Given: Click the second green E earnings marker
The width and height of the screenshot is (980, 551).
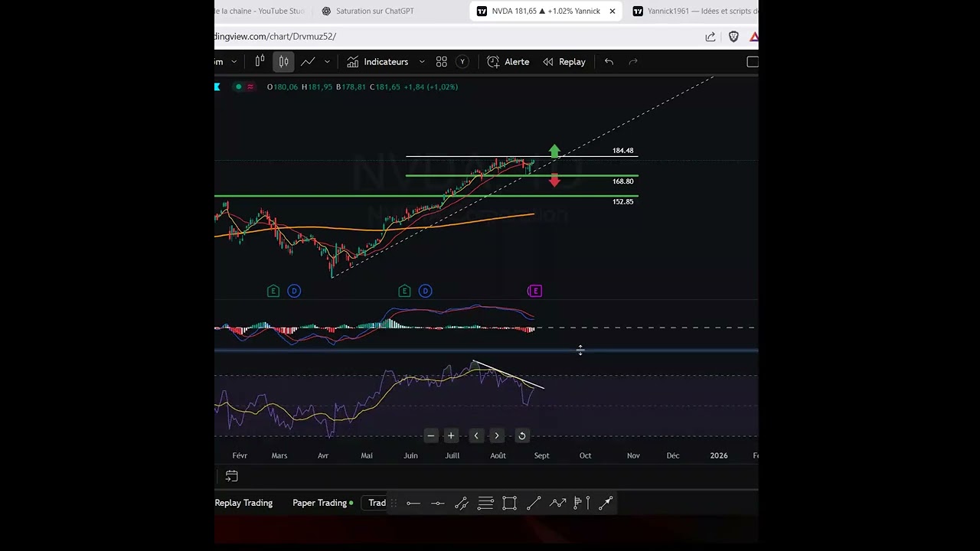Looking at the screenshot, I should [404, 291].
